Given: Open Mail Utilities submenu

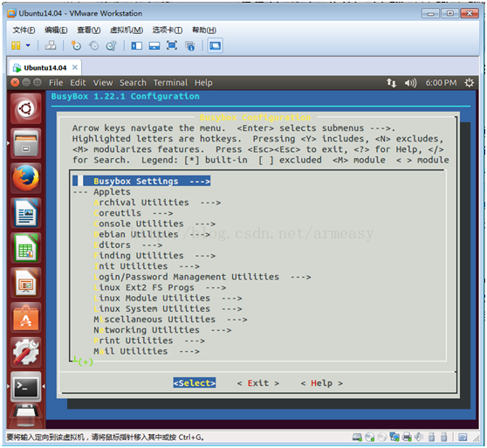Looking at the screenshot, I should click(x=147, y=351).
